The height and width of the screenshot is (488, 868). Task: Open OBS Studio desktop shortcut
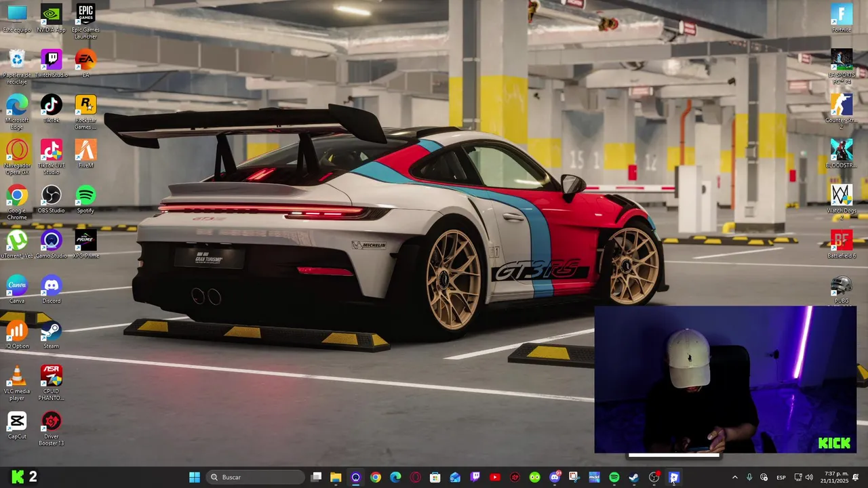(x=52, y=199)
